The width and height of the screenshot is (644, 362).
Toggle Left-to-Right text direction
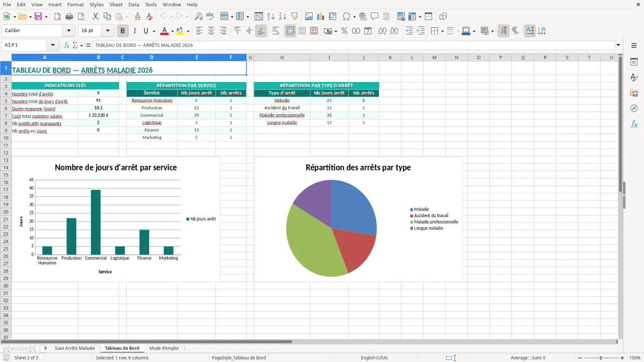503,31
